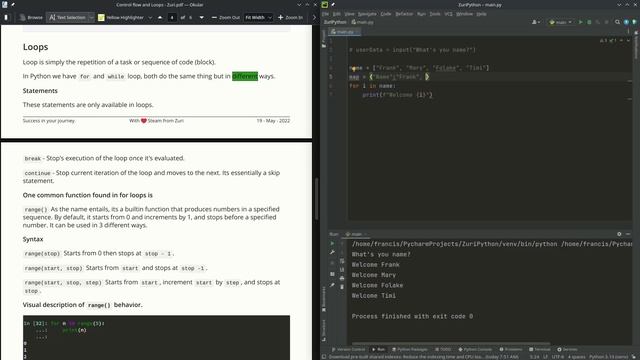Click Zoom Out in Okular toolbar
The image size is (640, 360).
[226, 18]
